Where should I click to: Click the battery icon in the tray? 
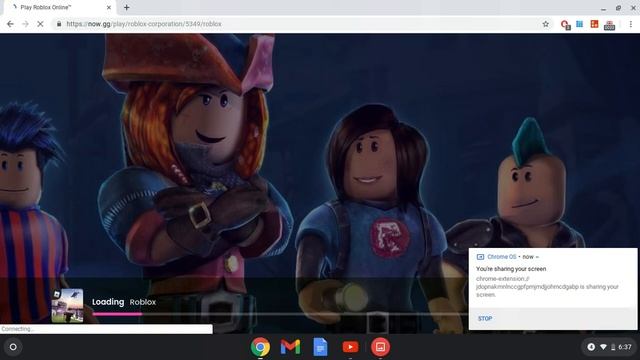(613, 347)
